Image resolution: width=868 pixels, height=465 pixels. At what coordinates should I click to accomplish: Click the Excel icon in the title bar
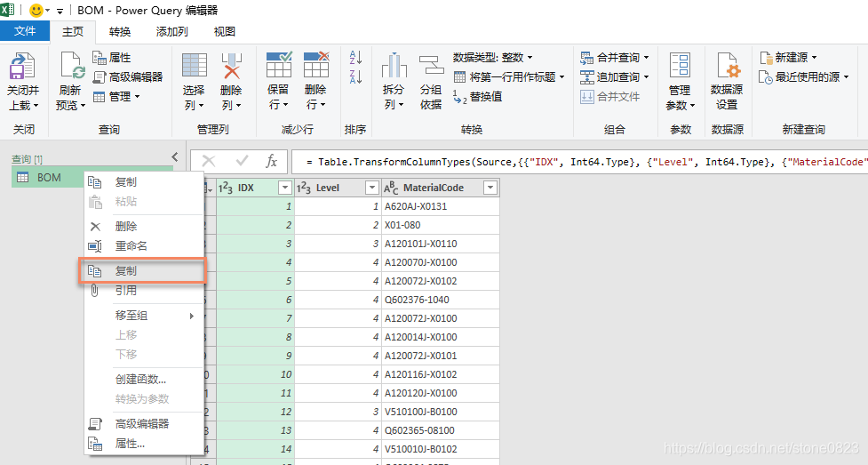click(8, 10)
